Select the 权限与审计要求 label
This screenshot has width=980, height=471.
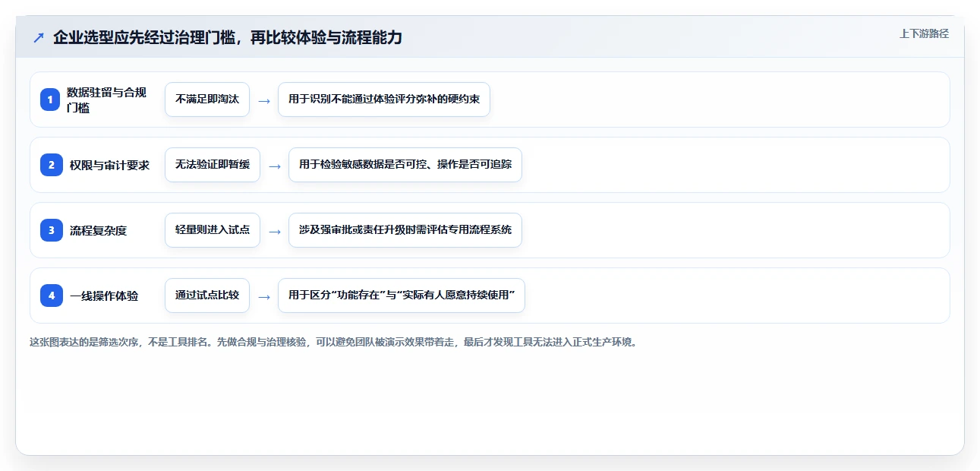click(109, 165)
